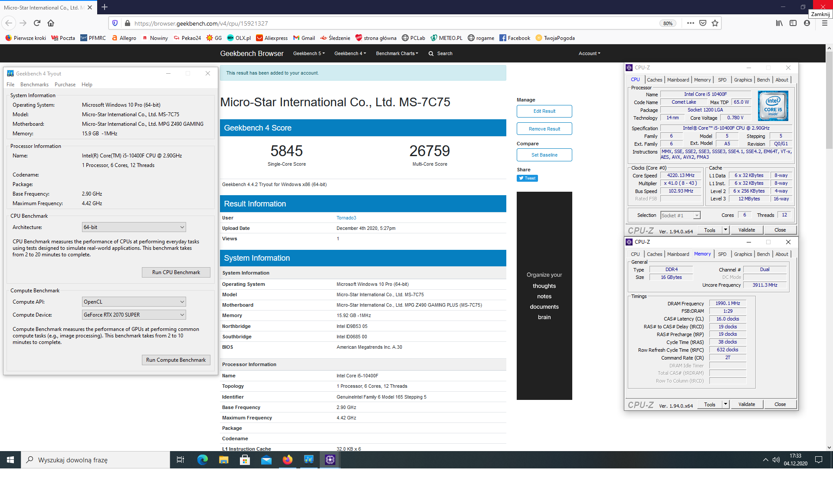Click the 80% zoom indicator
This screenshot has width=833, height=504.
668,23
